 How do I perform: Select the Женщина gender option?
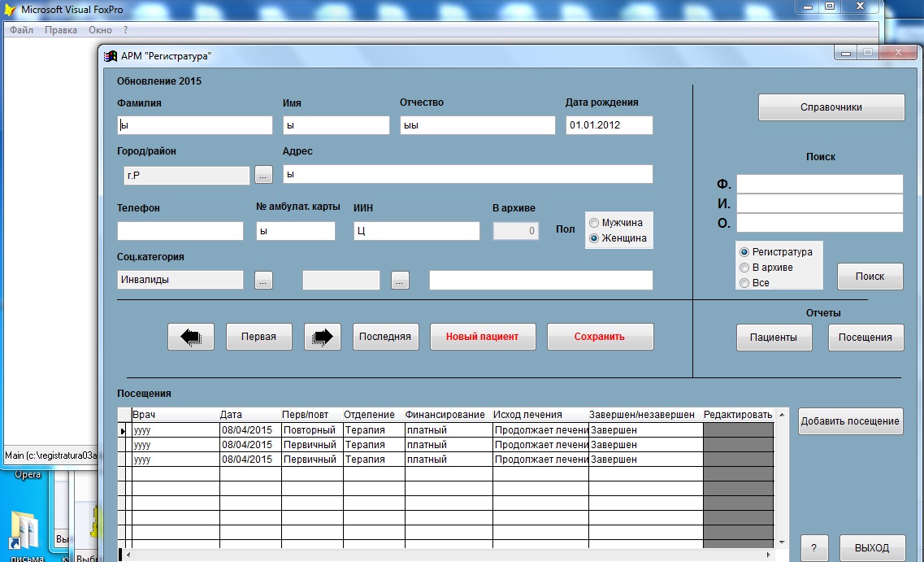[594, 238]
